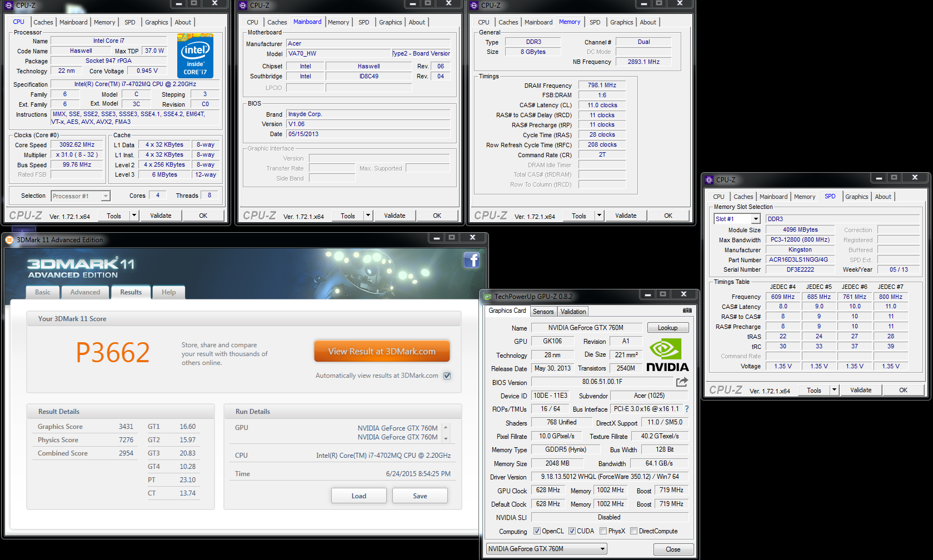
Task: Click Validate in the CPU-Z SPD window
Action: click(861, 390)
